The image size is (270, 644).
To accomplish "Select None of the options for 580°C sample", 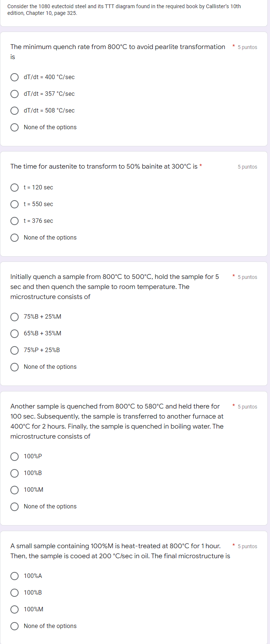I will 15,507.
